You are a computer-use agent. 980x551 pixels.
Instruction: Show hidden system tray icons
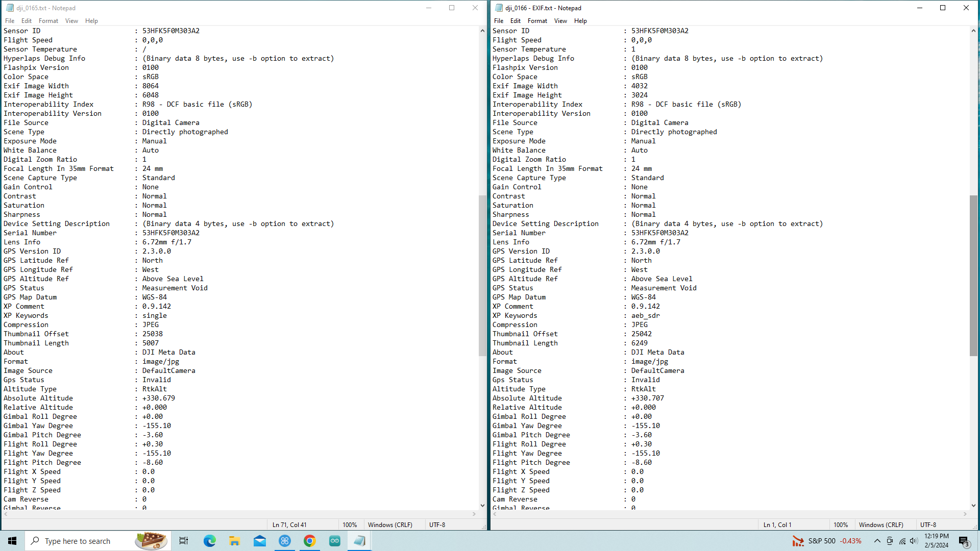pyautogui.click(x=877, y=541)
